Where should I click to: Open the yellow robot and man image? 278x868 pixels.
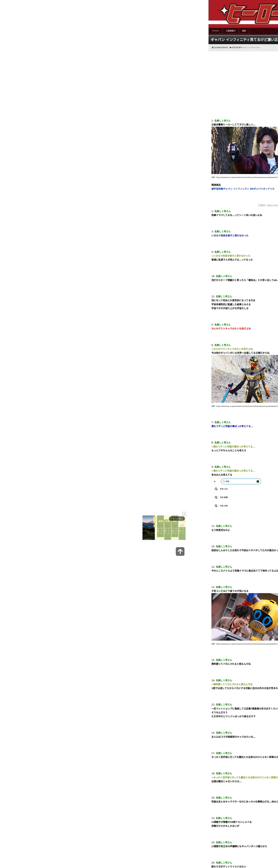click(244, 617)
